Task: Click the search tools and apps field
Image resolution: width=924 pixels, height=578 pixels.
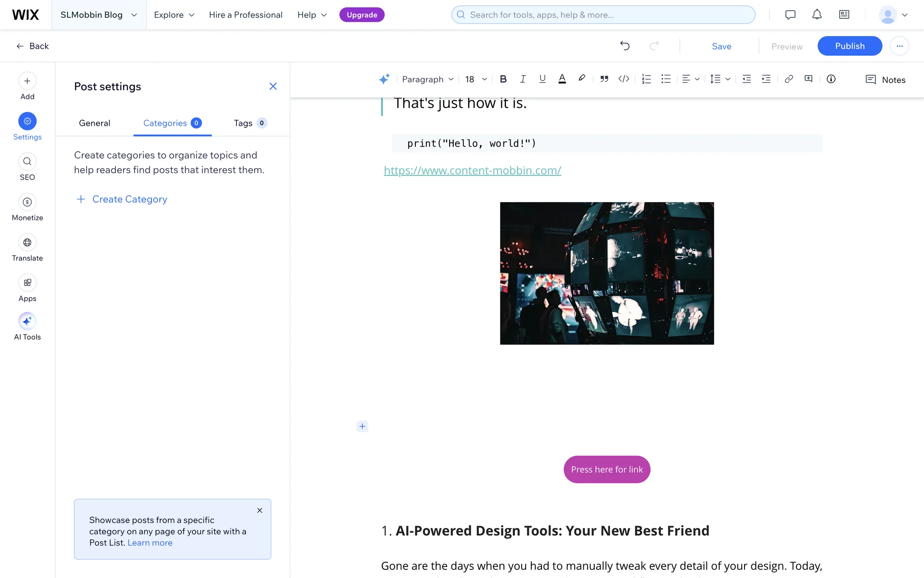Action: (603, 15)
